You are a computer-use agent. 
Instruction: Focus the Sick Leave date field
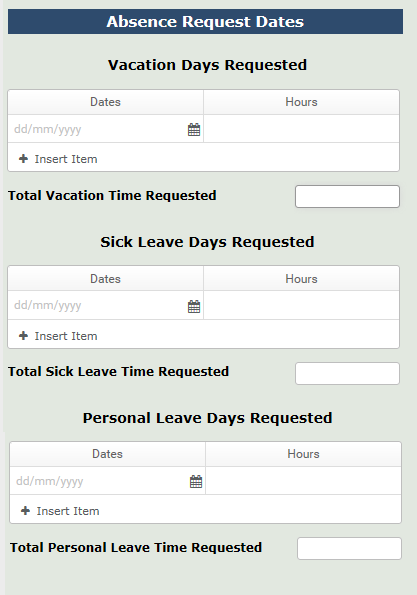tap(98, 305)
